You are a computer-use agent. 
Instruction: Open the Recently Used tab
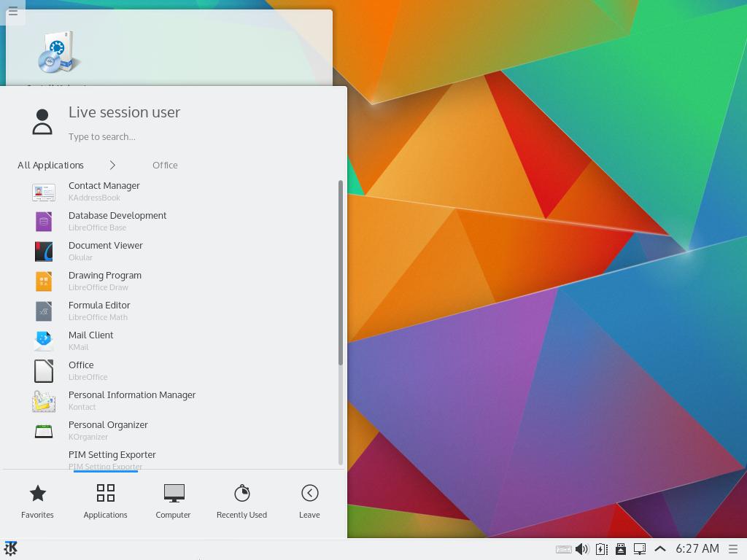[241, 501]
